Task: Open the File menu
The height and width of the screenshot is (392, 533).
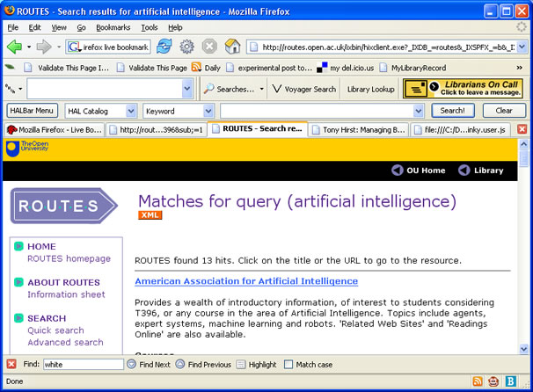Action: 13,27
